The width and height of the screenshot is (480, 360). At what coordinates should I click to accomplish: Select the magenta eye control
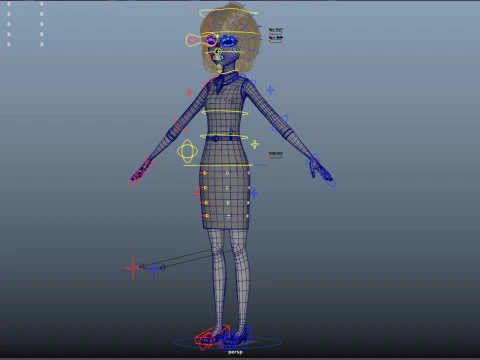[x=211, y=41]
